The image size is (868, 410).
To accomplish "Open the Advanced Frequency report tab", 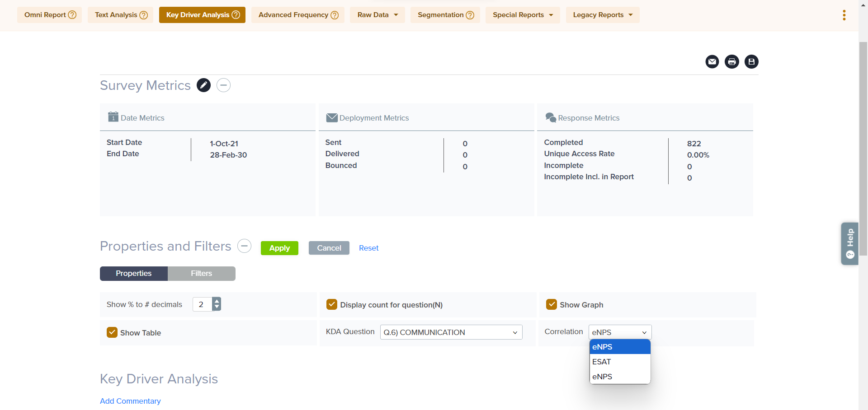I will (x=293, y=15).
